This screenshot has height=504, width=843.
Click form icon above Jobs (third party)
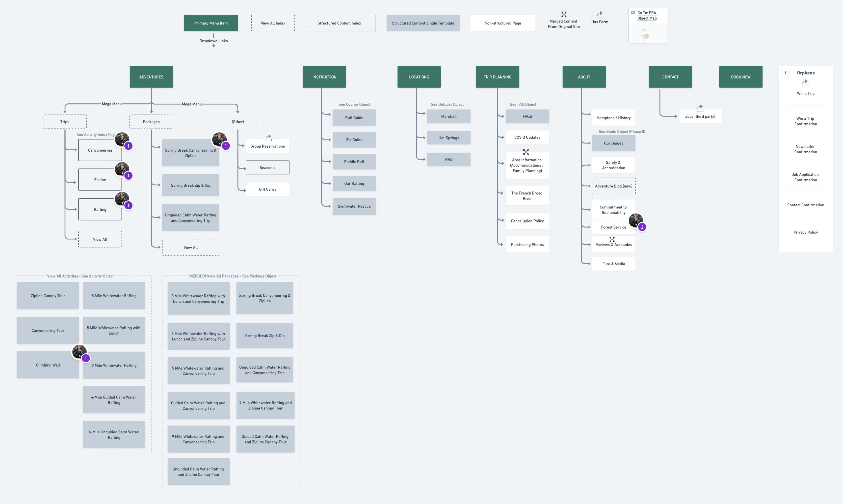(700, 108)
